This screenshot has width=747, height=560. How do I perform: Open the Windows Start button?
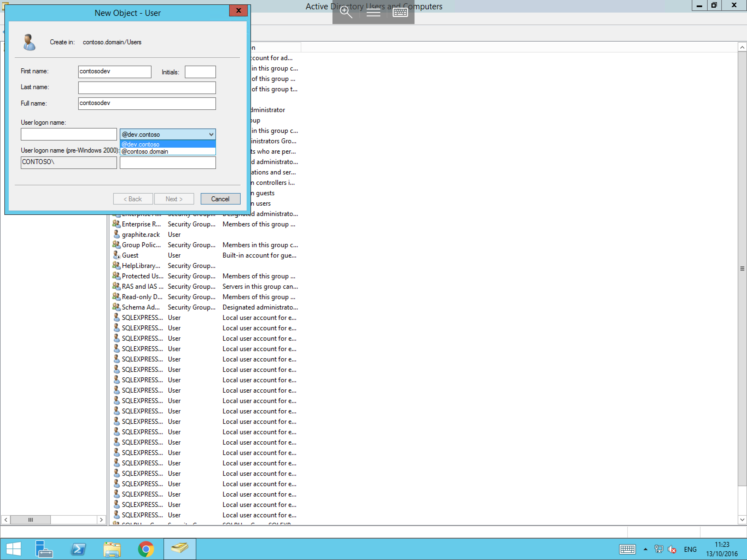(13, 549)
